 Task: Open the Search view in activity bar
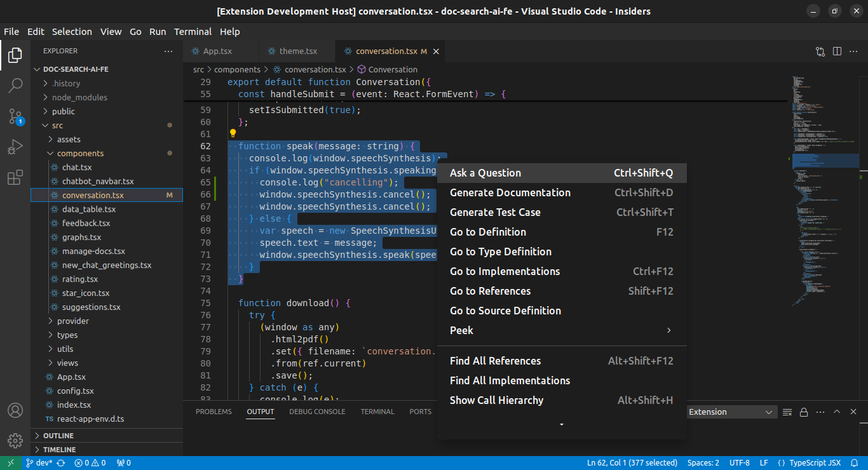[15, 85]
